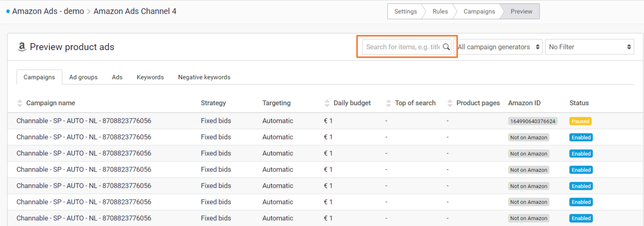Open the All campaign generators dropdown
644x226 pixels.
(x=498, y=47)
